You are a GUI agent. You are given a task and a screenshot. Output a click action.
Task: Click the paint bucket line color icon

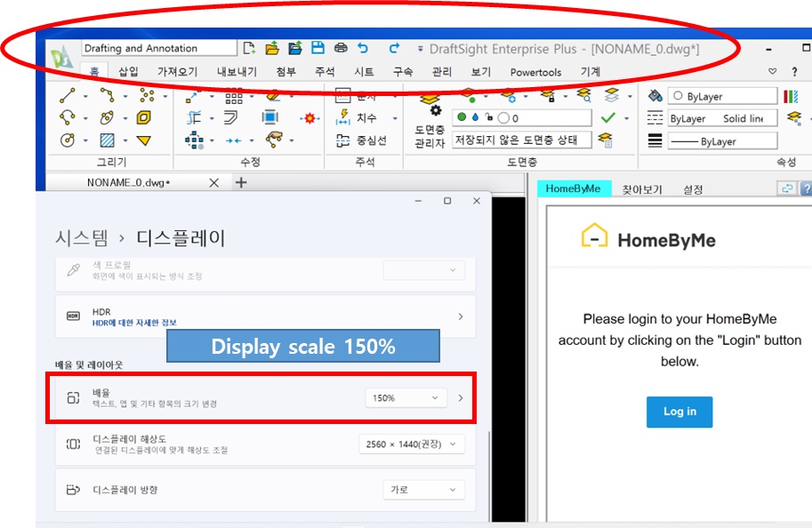coord(655,96)
